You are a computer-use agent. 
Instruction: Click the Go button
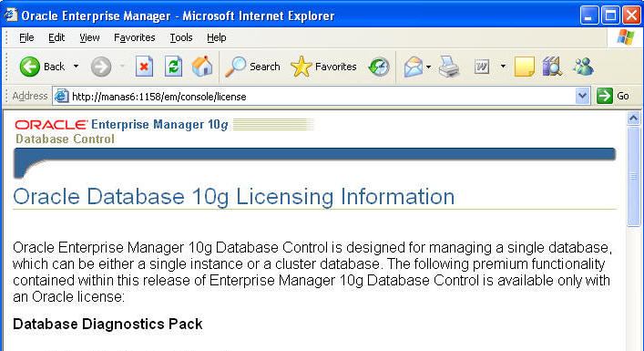[613, 96]
